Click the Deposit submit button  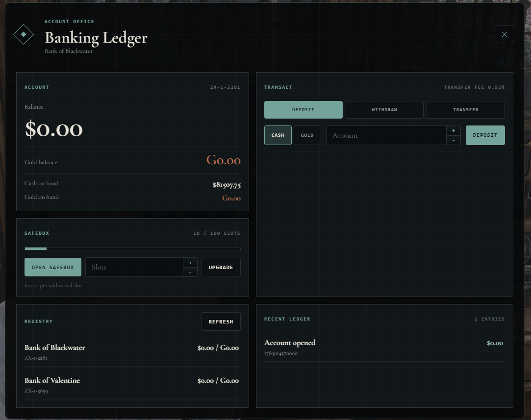pyautogui.click(x=485, y=135)
